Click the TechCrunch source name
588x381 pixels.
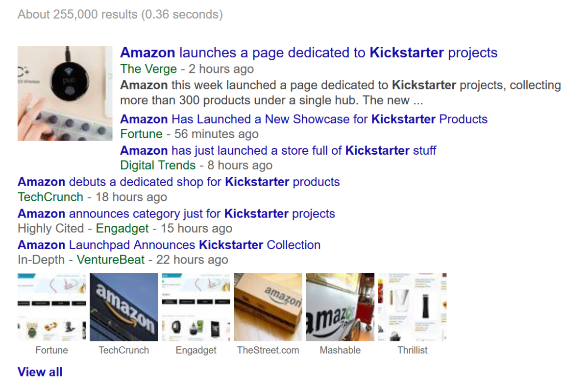(50, 197)
